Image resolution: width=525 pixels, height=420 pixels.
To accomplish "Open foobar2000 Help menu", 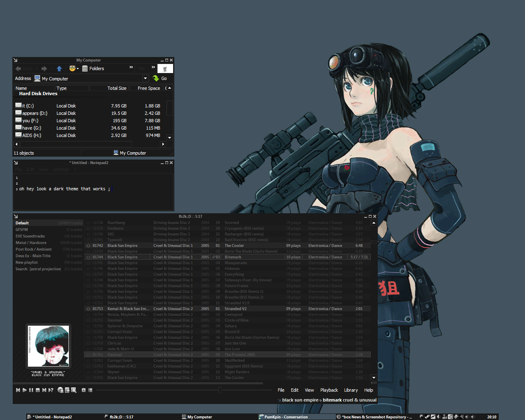I will [x=369, y=390].
